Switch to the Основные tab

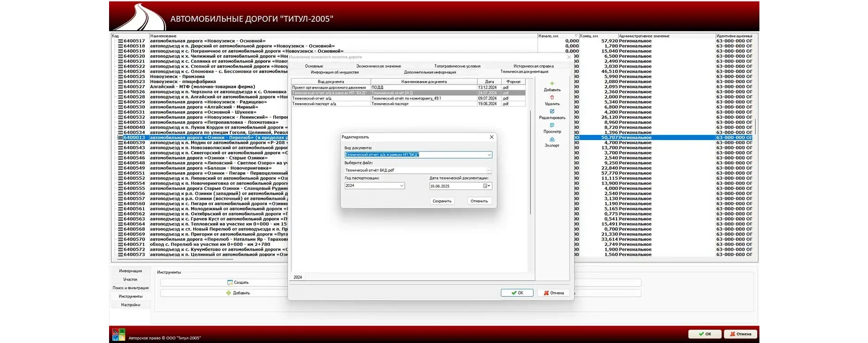coord(313,66)
